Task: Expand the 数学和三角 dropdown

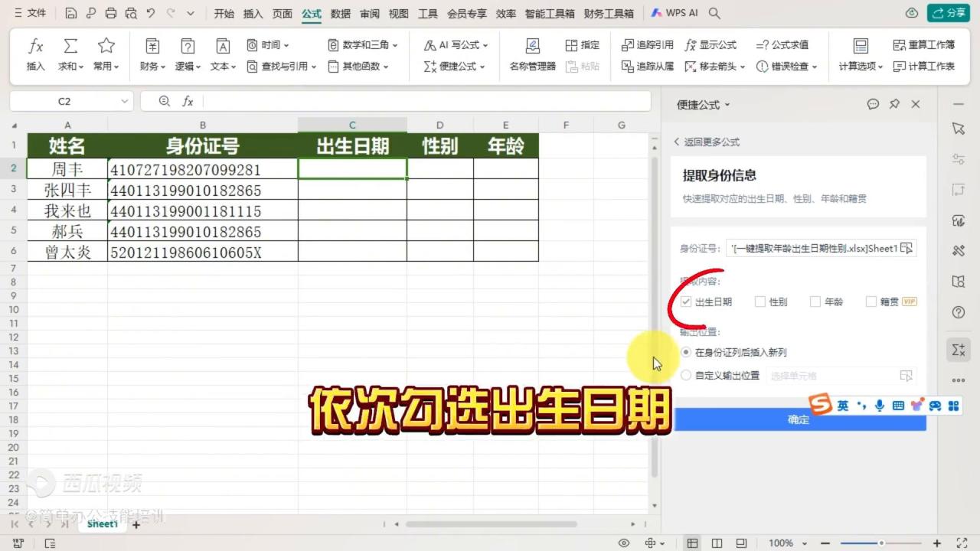Action: 363,45
